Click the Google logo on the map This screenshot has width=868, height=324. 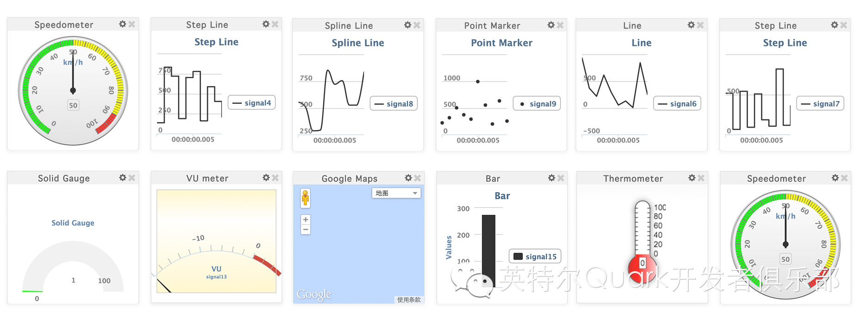click(x=314, y=294)
